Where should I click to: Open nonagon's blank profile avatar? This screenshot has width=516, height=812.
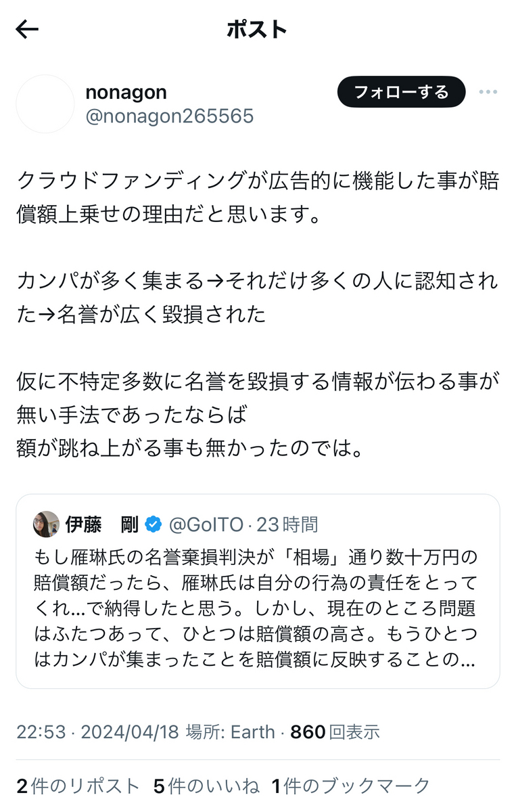tap(45, 104)
